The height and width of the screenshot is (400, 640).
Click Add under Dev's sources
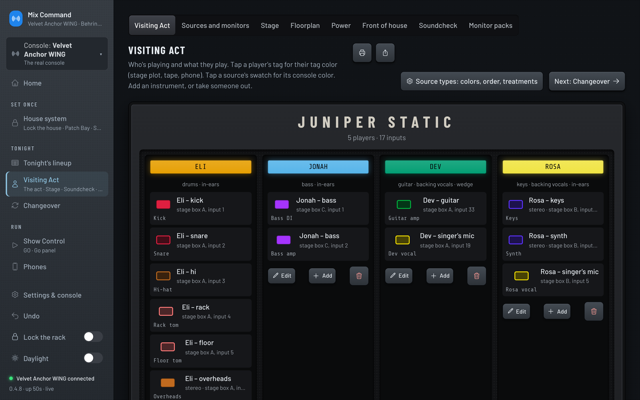pyautogui.click(x=440, y=276)
